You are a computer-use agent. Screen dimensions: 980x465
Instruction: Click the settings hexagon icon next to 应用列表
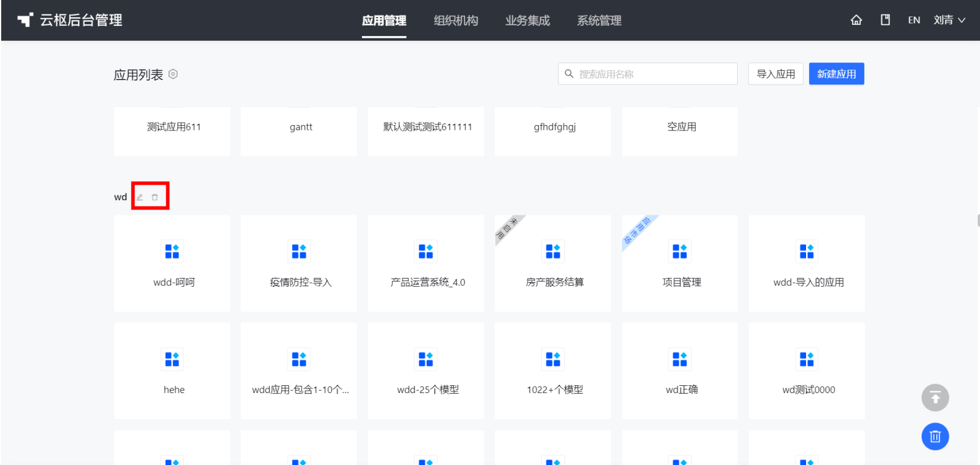click(173, 74)
